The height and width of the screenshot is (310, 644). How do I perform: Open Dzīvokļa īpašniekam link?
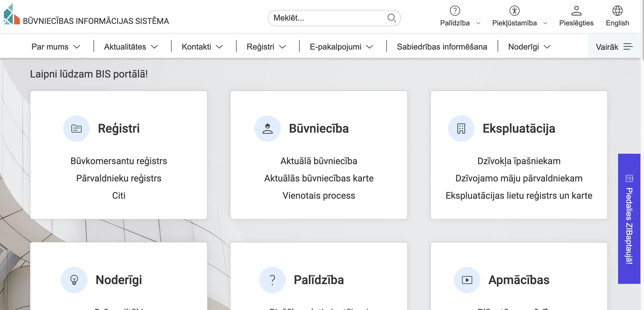[519, 161]
